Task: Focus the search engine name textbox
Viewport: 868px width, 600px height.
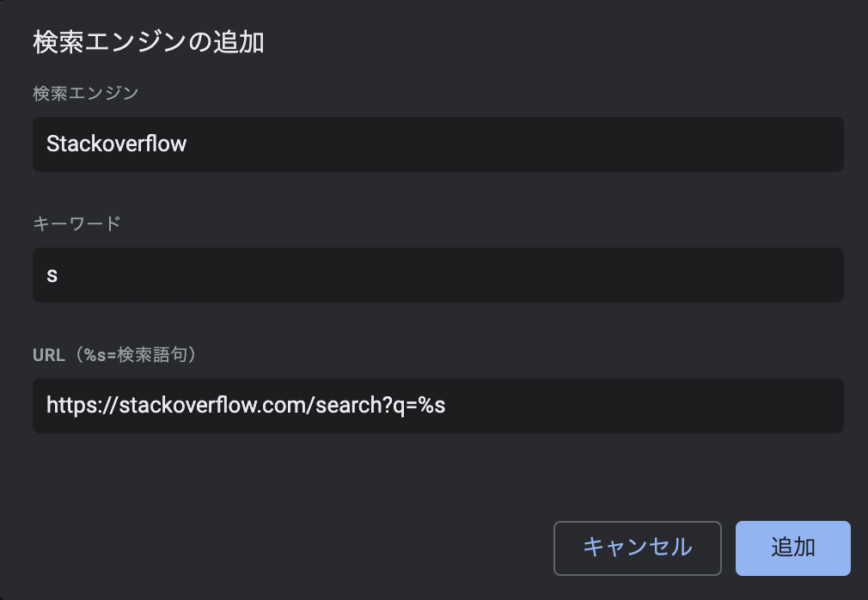Action: point(438,144)
